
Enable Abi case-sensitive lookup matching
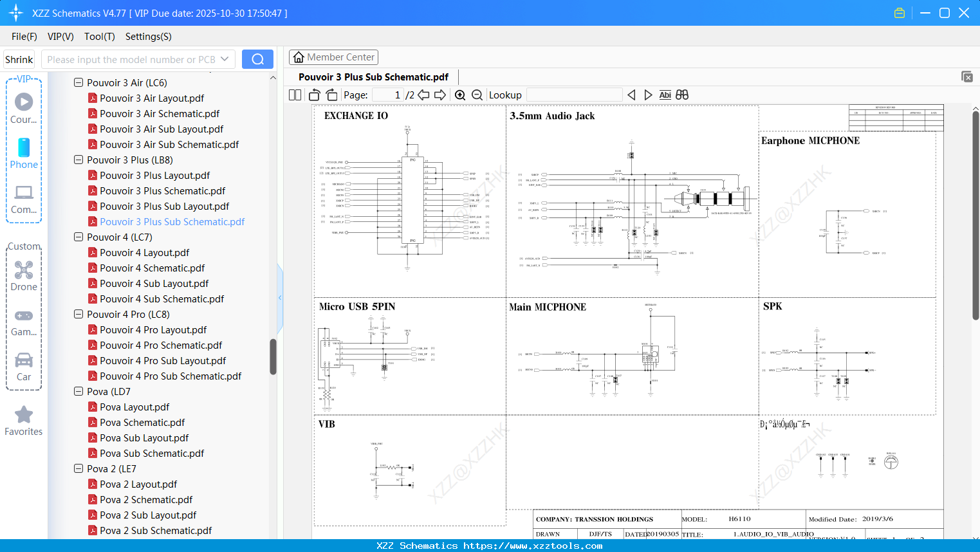tap(665, 95)
